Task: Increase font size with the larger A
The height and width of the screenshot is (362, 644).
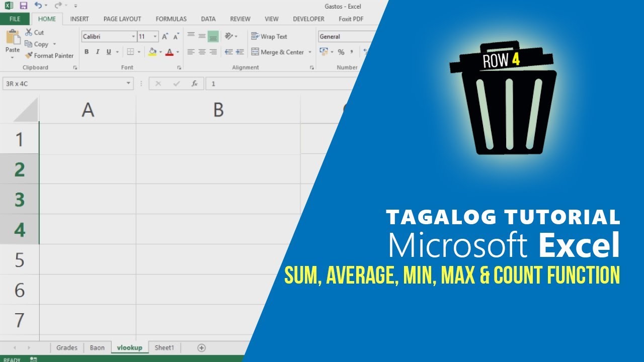Action: coord(165,37)
